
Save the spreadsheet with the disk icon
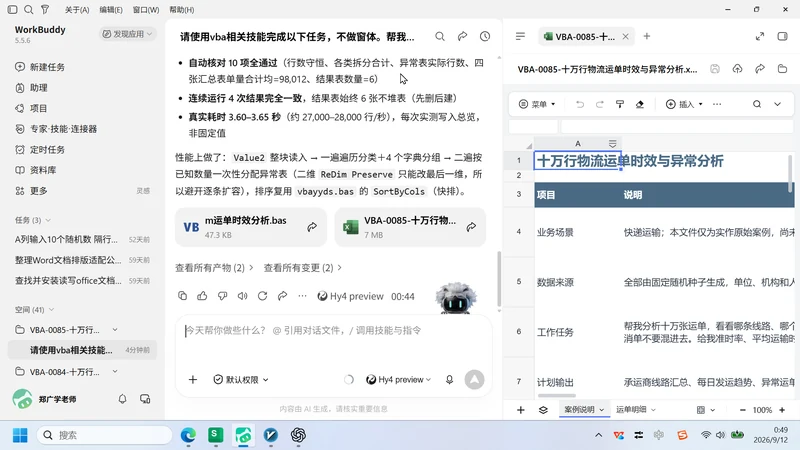[715, 69]
